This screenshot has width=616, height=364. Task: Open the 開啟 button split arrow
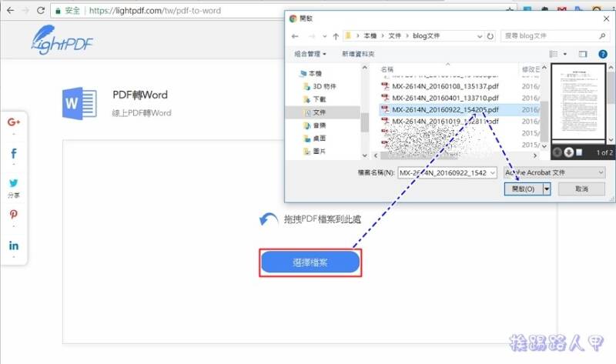tap(547, 189)
